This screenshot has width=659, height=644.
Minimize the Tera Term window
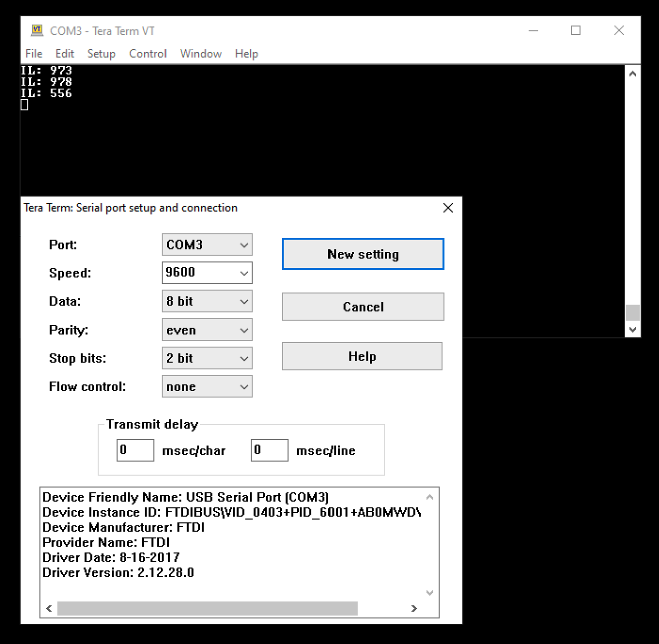(533, 30)
